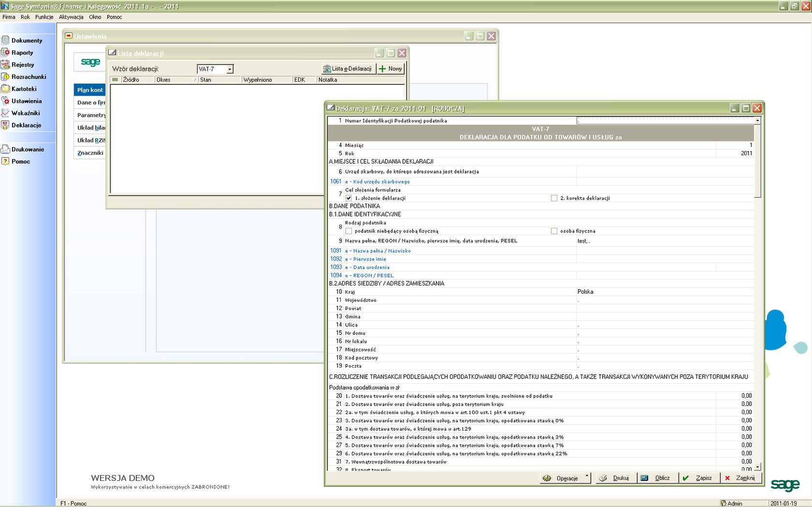The height and width of the screenshot is (507, 812).
Task: Open Pomoc help icon in sidebar
Action: click(5, 161)
